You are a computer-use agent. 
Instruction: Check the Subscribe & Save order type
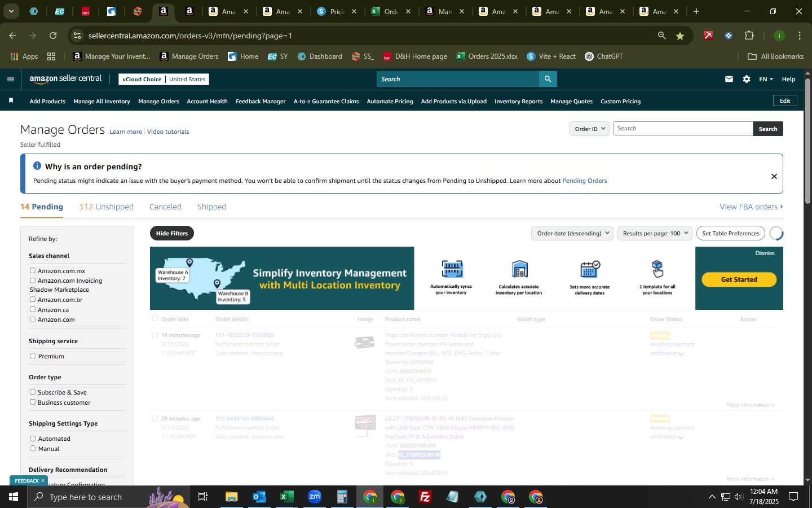coord(33,392)
